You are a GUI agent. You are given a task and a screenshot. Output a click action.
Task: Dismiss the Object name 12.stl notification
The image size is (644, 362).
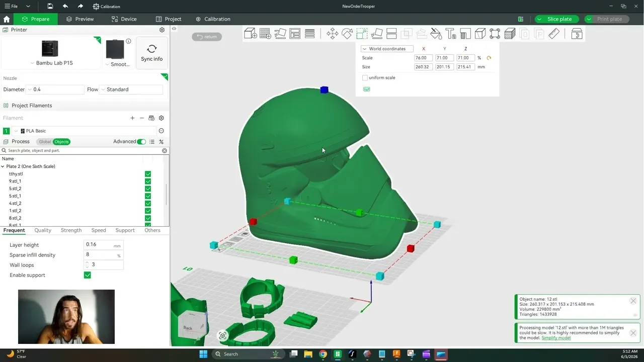click(633, 301)
